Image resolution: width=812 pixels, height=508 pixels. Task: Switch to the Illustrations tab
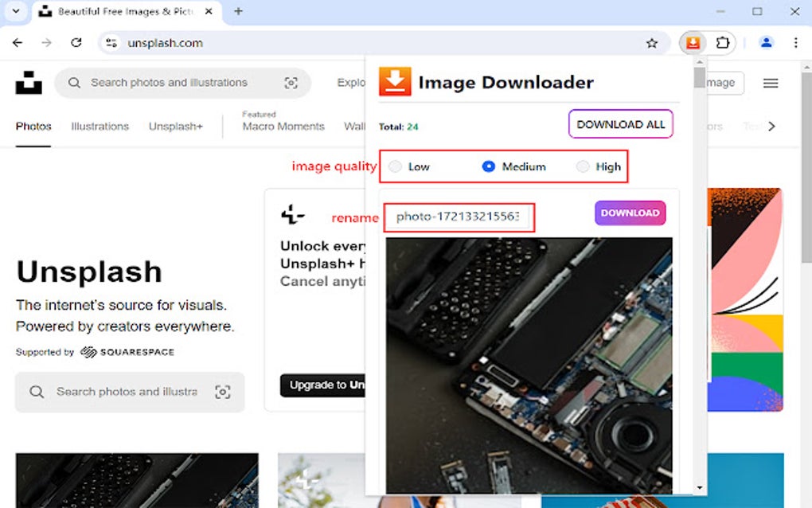(99, 126)
